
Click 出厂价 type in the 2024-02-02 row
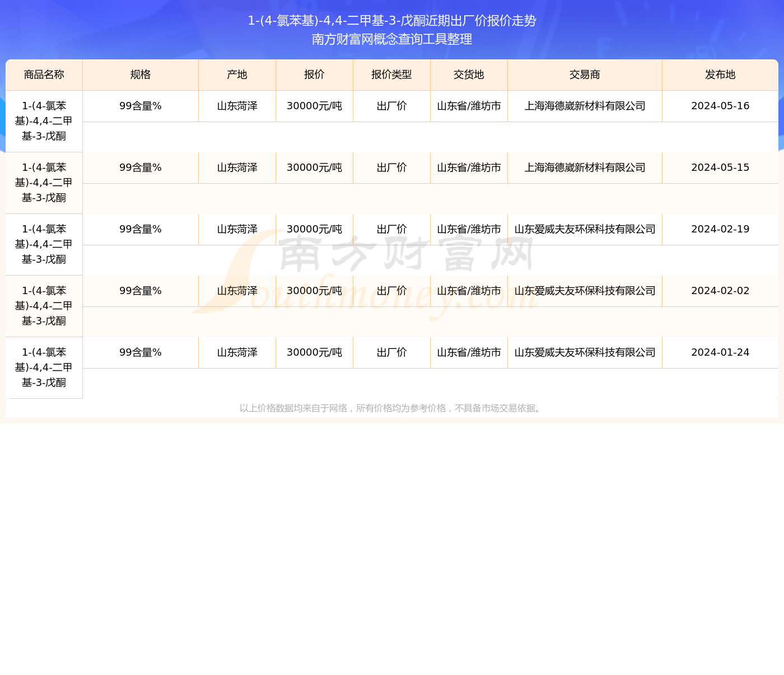point(391,291)
